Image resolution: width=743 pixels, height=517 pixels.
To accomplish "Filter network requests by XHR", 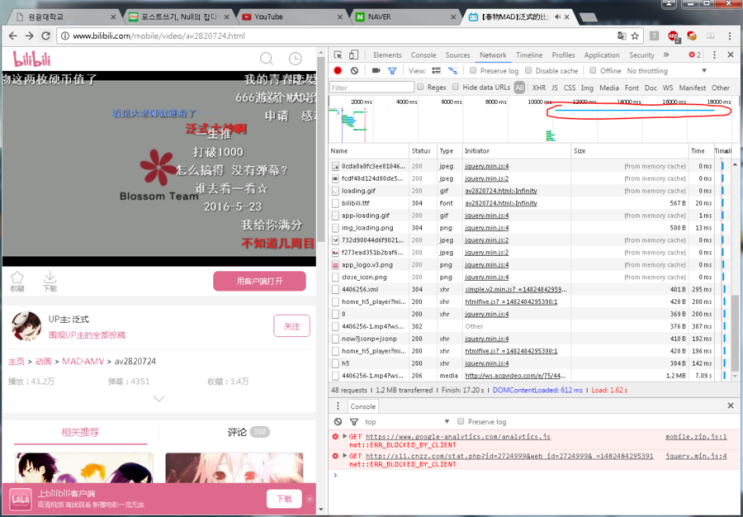I will [538, 88].
